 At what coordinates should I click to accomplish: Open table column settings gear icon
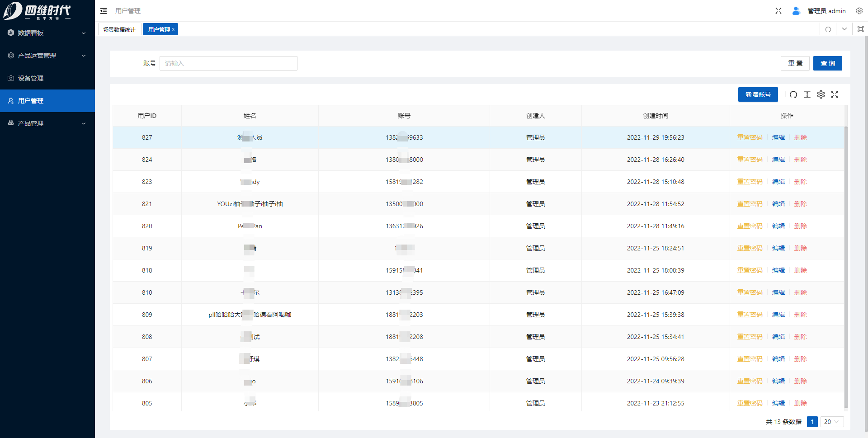(821, 94)
